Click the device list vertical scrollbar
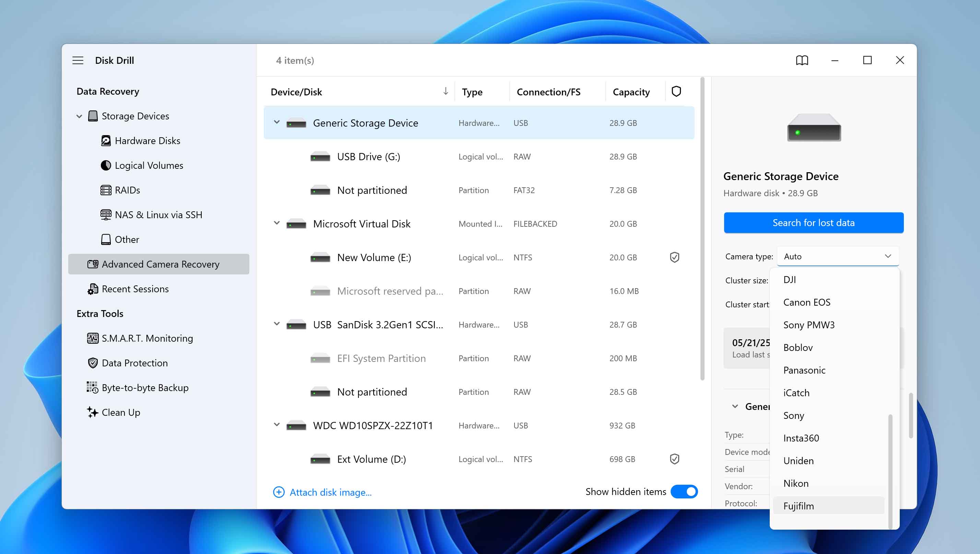This screenshot has width=980, height=554. pyautogui.click(x=702, y=228)
